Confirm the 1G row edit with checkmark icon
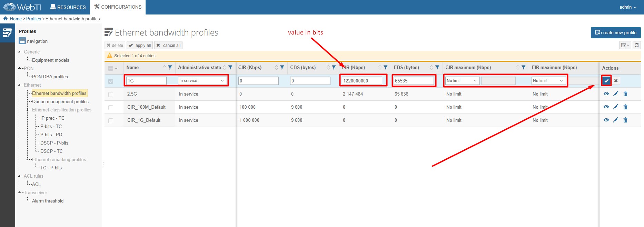 pos(606,81)
